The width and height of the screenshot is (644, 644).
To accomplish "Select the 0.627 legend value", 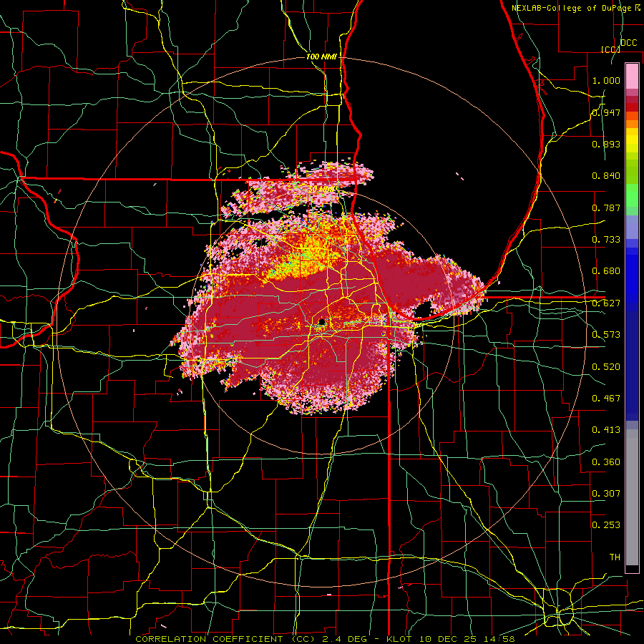I will 606,303.
